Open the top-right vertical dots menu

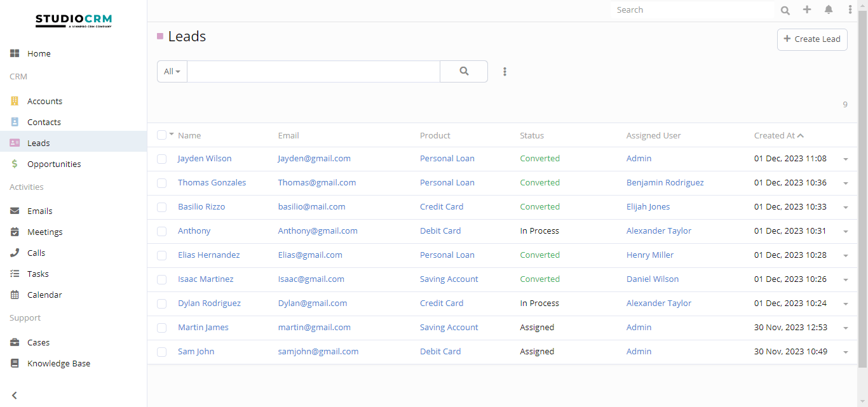[850, 10]
